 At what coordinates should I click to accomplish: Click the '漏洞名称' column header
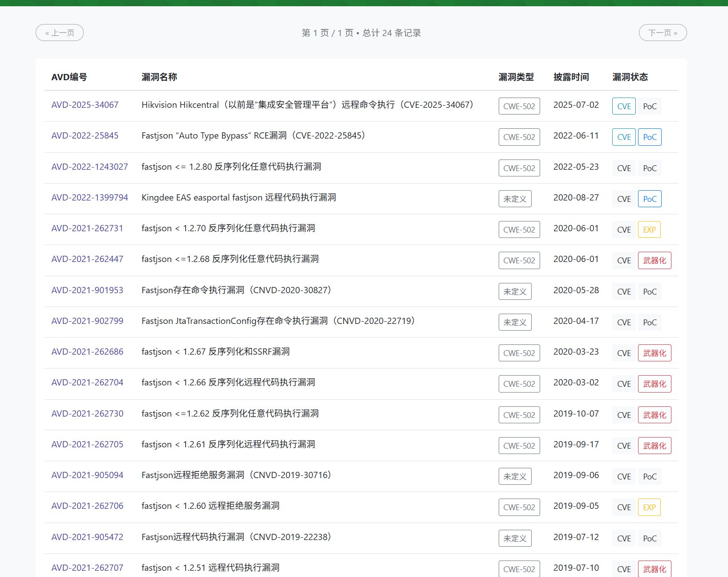click(159, 77)
